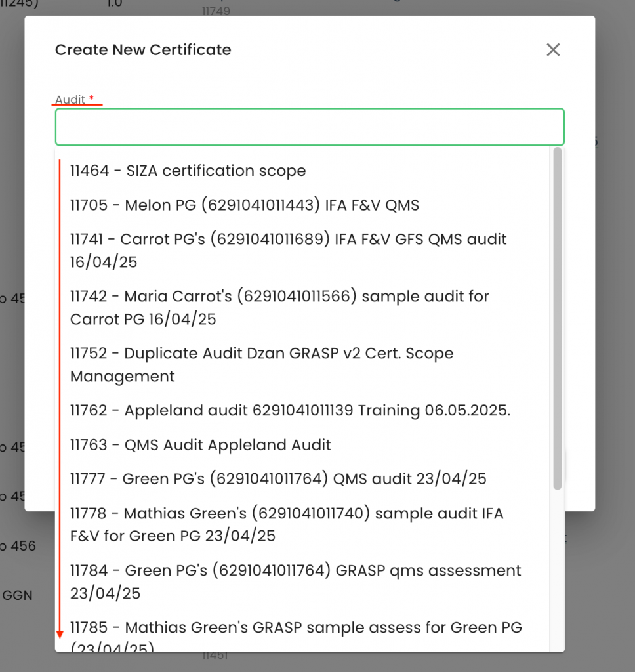Screen dimensions: 635x672
Task: Pick 11784 Green PG's GRASP qms assessment
Action: [x=295, y=581]
